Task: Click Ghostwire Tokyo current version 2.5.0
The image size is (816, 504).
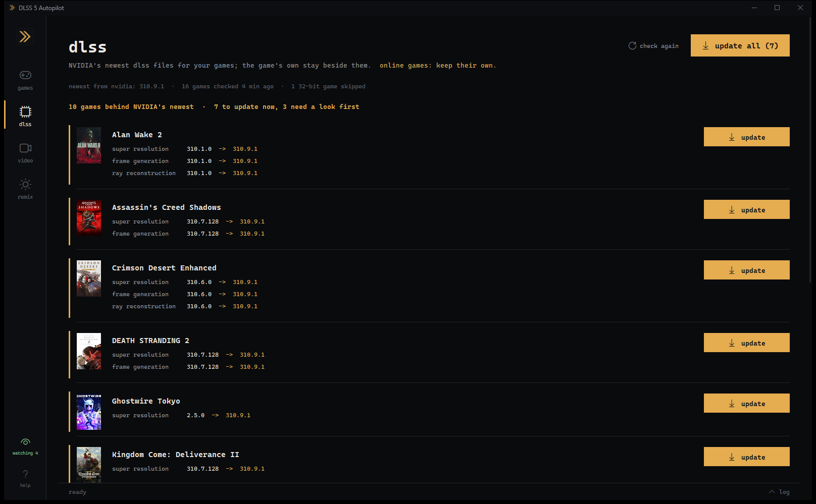Action: pos(195,415)
